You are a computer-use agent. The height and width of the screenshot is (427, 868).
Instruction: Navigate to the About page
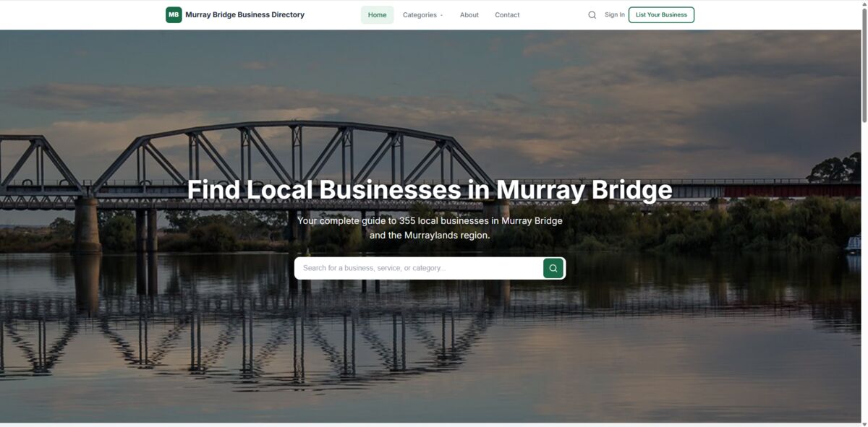pos(469,14)
